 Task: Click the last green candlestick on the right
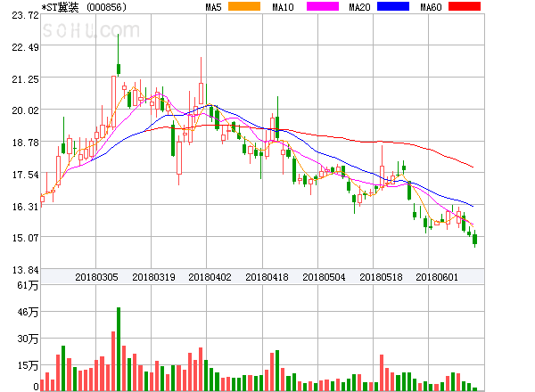coord(474,239)
